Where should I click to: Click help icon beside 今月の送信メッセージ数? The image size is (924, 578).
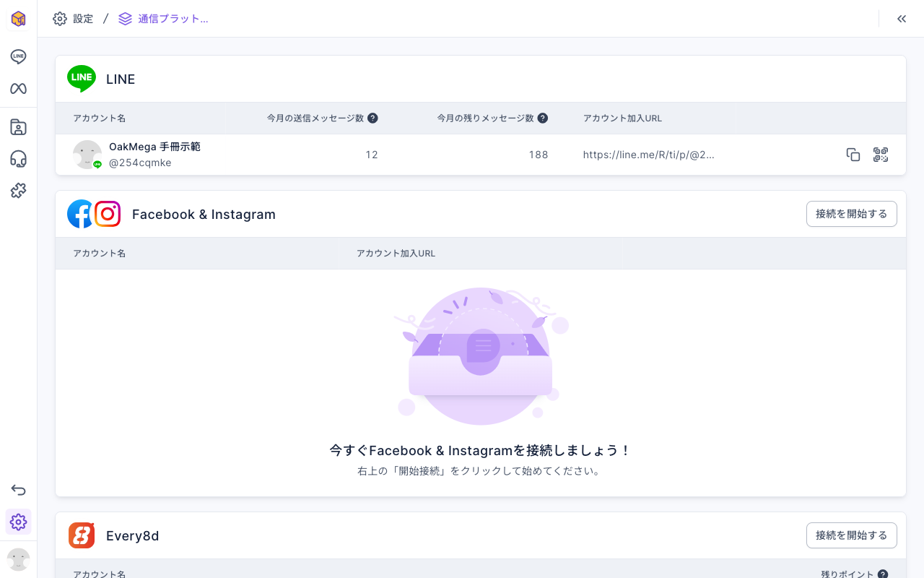(372, 118)
